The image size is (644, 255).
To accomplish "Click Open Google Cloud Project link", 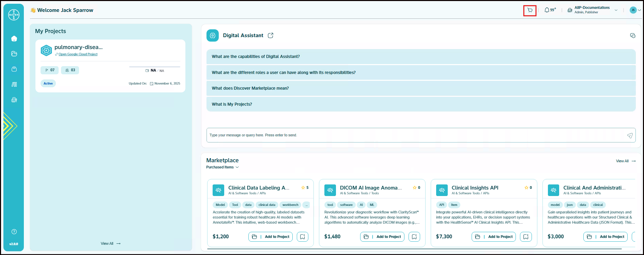I will (78, 54).
